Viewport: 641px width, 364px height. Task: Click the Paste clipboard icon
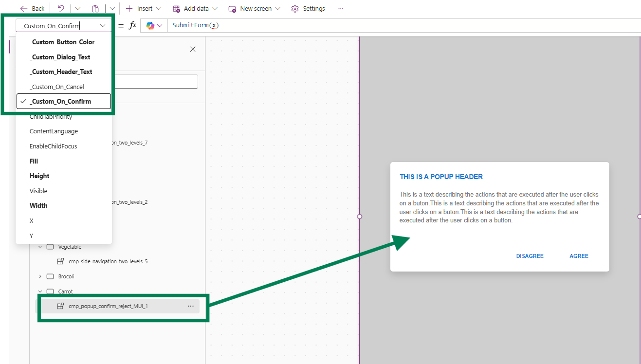pyautogui.click(x=95, y=9)
